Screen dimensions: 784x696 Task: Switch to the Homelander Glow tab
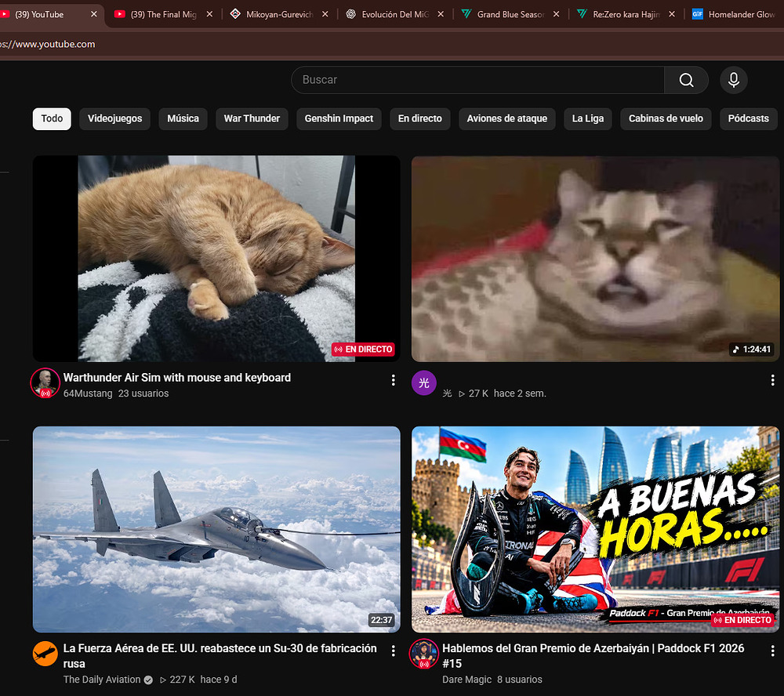click(735, 14)
